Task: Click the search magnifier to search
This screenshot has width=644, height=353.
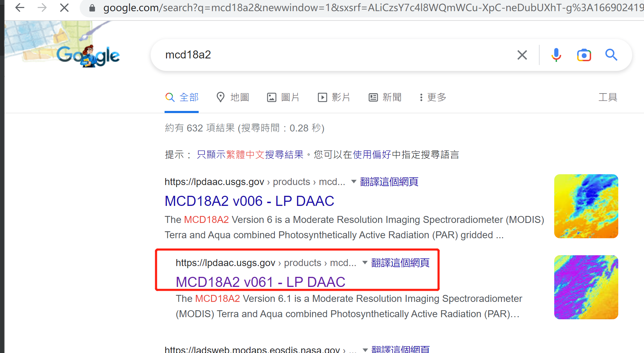Action: [611, 55]
